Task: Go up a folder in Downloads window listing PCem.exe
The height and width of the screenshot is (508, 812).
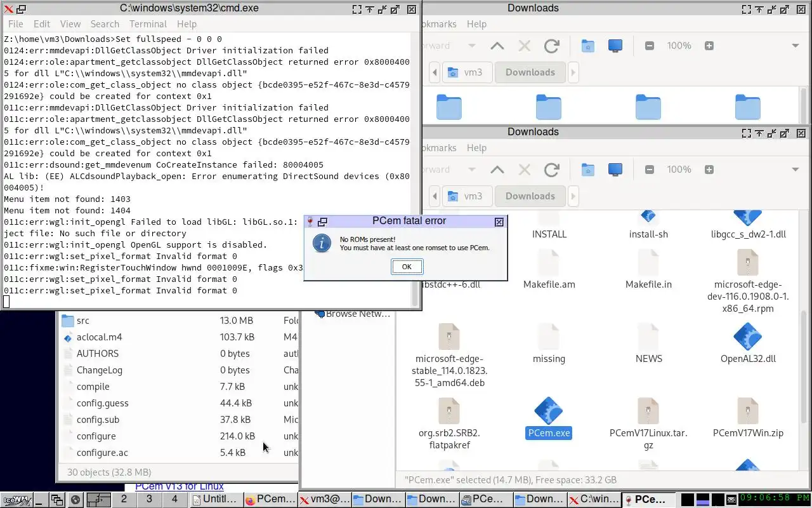Action: click(x=497, y=170)
